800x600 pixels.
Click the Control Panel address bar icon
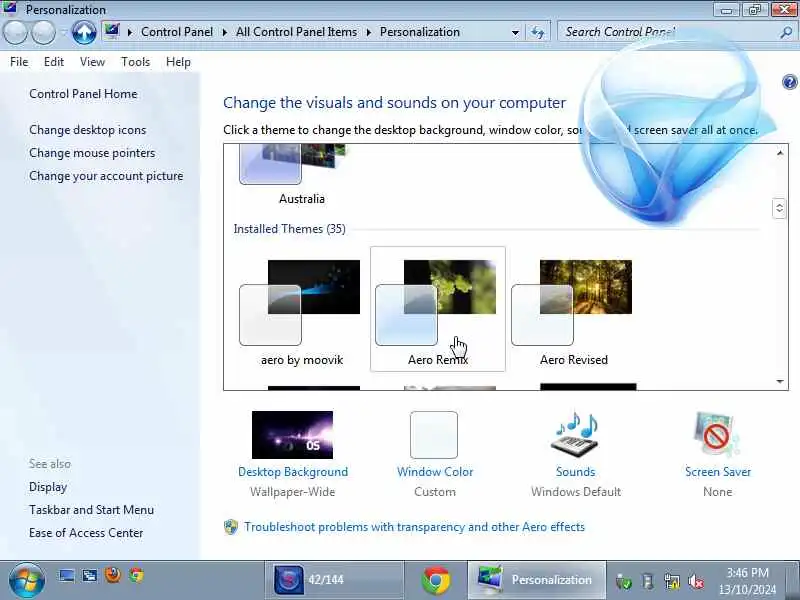(112, 32)
